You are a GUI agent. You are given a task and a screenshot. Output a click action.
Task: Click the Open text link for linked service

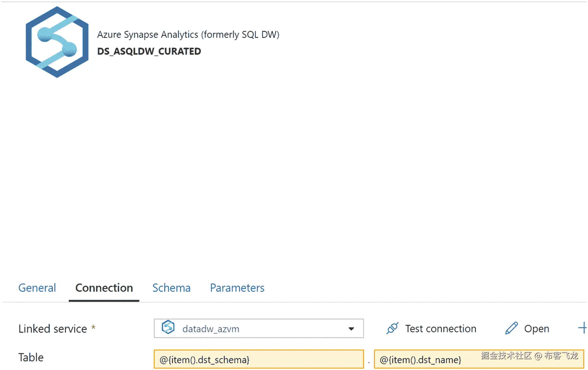[537, 329]
